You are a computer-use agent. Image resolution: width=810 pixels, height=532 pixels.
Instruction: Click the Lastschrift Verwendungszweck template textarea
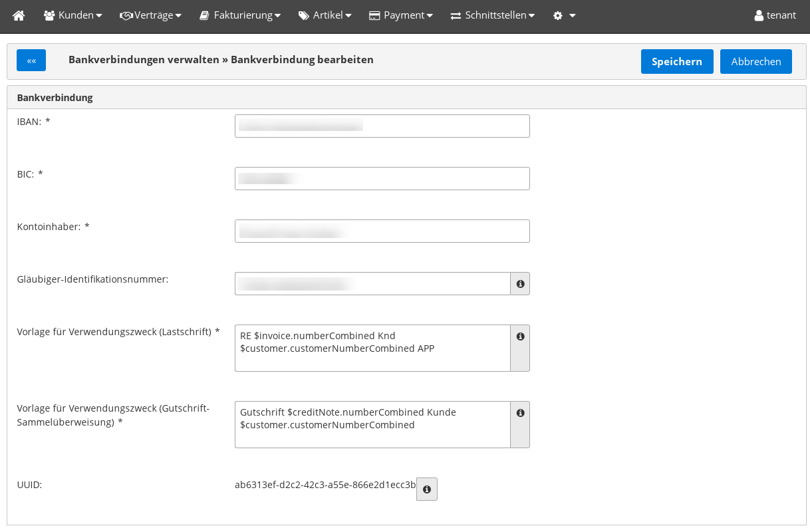[372, 348]
